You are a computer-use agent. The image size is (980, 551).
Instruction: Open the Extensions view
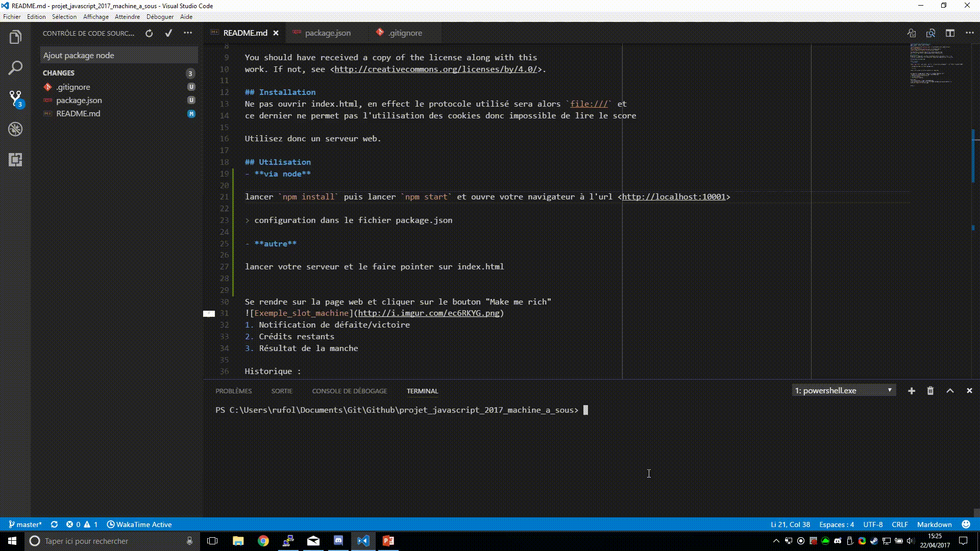coord(15,160)
